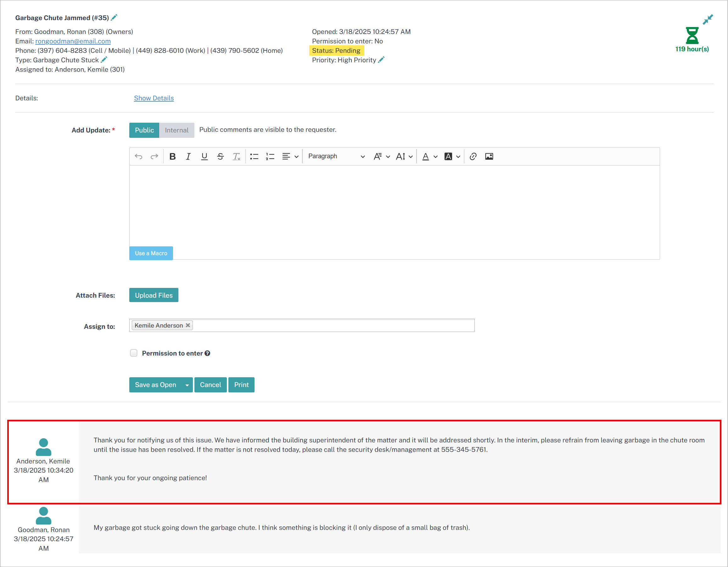Toggle strikethrough formatting

(x=220, y=156)
